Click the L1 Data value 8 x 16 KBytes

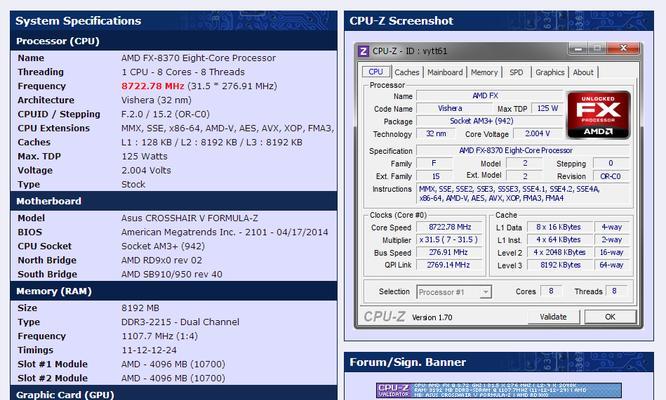559,227
